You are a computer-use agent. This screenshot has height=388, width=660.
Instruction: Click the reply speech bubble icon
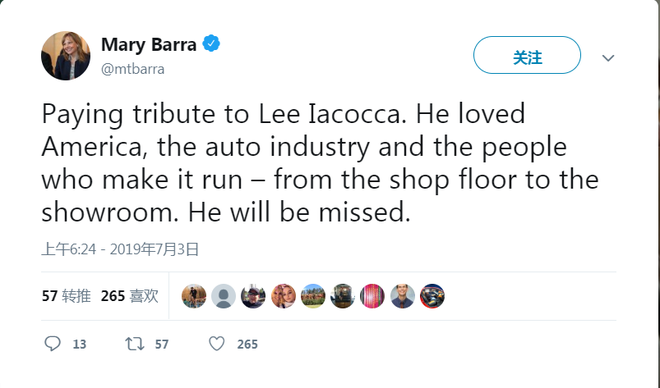[x=53, y=344]
